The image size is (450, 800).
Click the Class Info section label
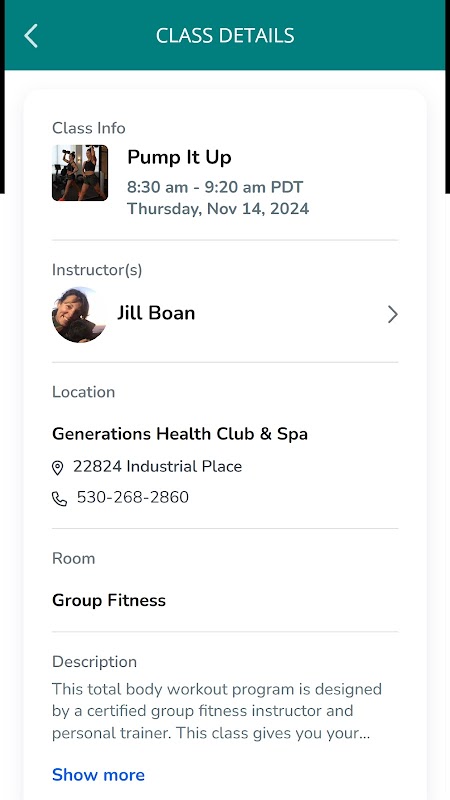click(x=89, y=128)
